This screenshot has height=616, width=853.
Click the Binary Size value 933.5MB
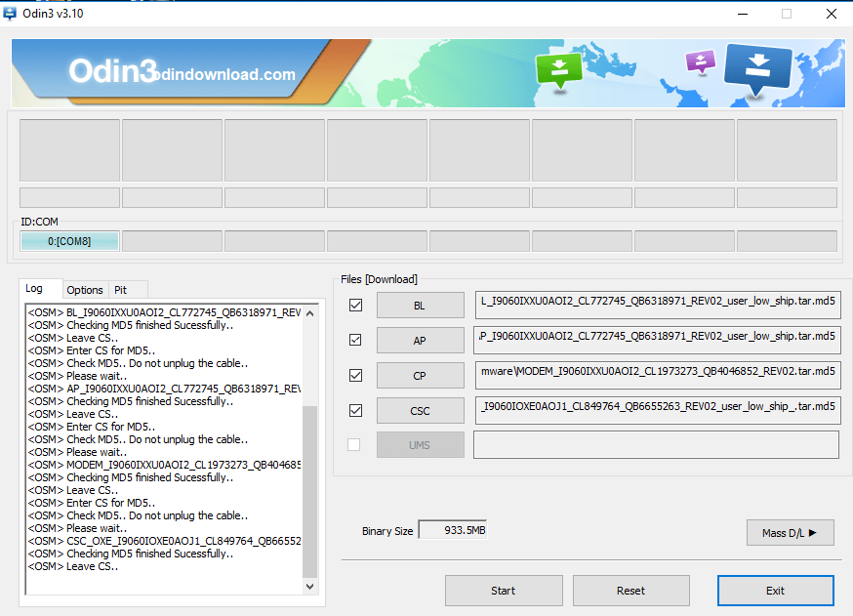pyautogui.click(x=453, y=530)
